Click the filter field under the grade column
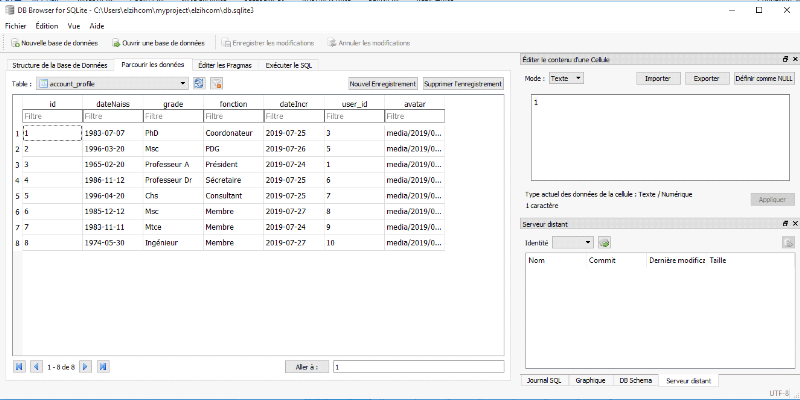 pos(171,117)
